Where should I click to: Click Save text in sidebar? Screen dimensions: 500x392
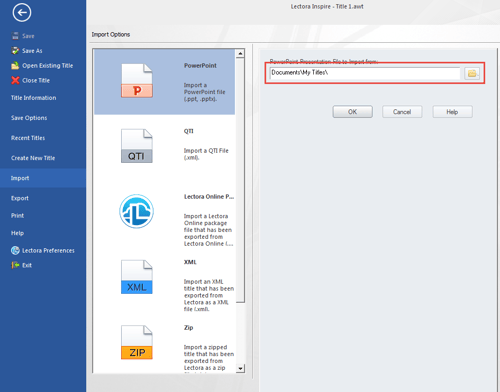coord(28,36)
